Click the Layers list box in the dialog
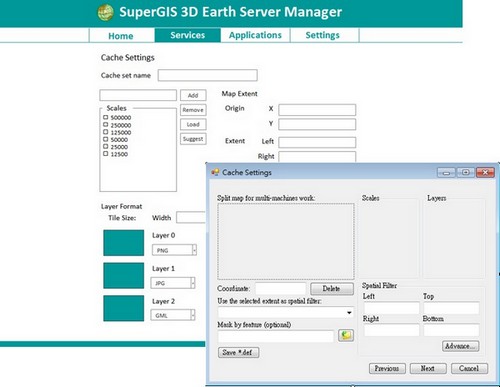Screen dimensions: 500x387 [454, 239]
